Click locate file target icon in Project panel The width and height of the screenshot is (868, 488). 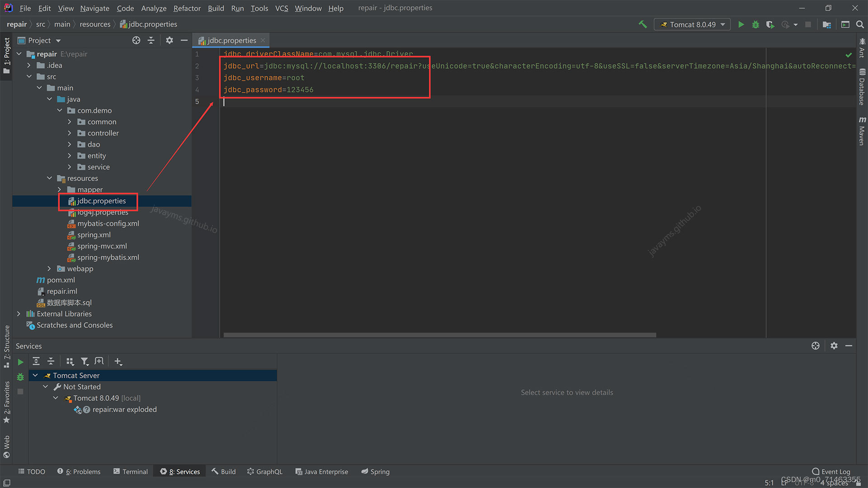click(x=136, y=40)
